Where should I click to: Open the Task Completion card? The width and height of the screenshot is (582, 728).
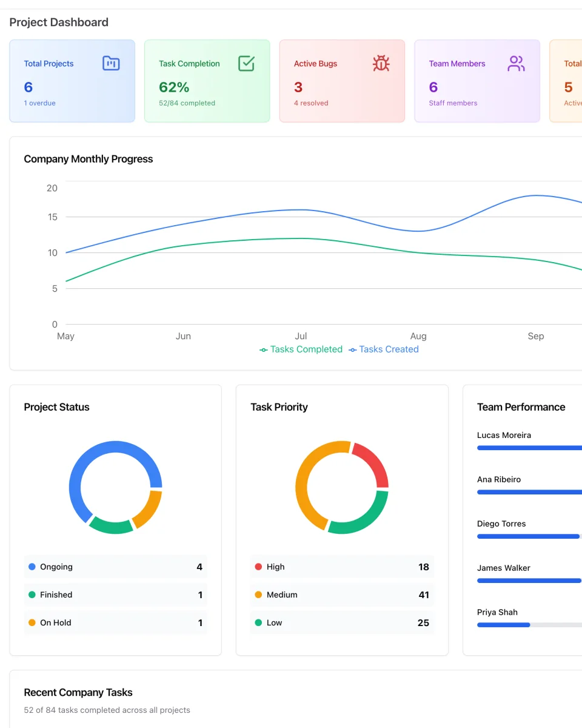point(207,81)
